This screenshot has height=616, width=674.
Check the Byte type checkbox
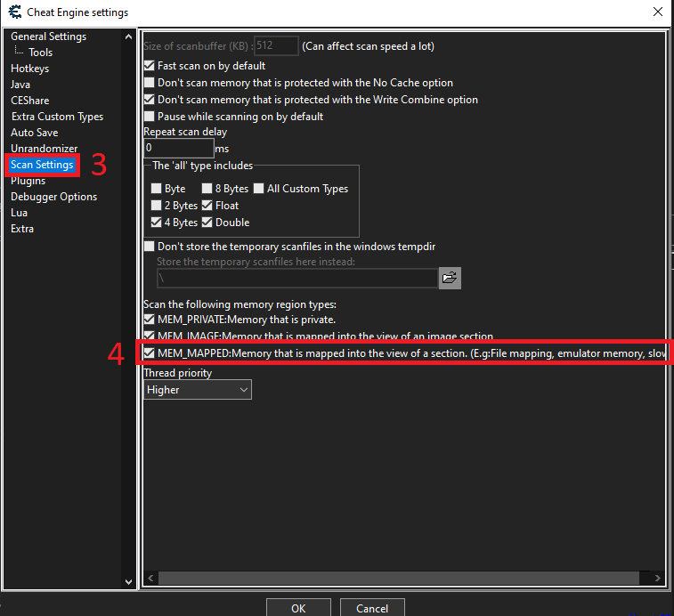pyautogui.click(x=156, y=189)
